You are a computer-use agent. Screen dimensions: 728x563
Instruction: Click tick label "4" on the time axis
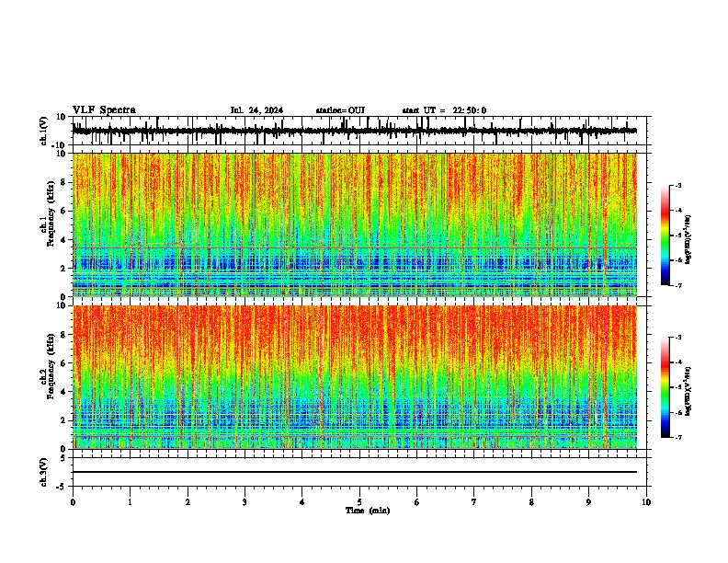click(302, 502)
